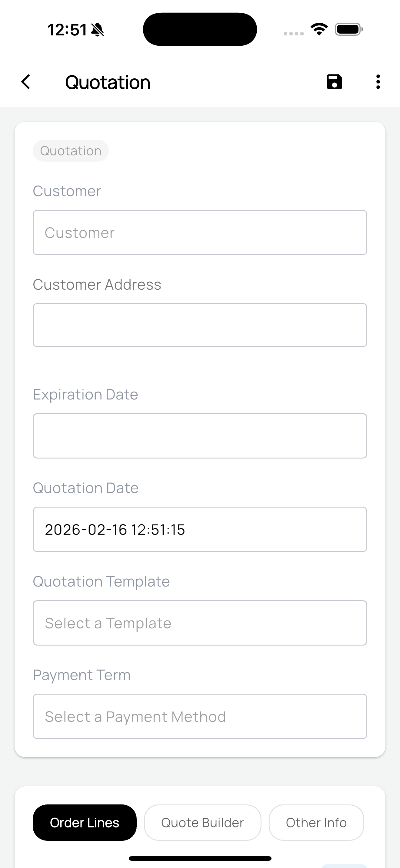
Task: Select the Order Lines tab
Action: click(x=85, y=823)
